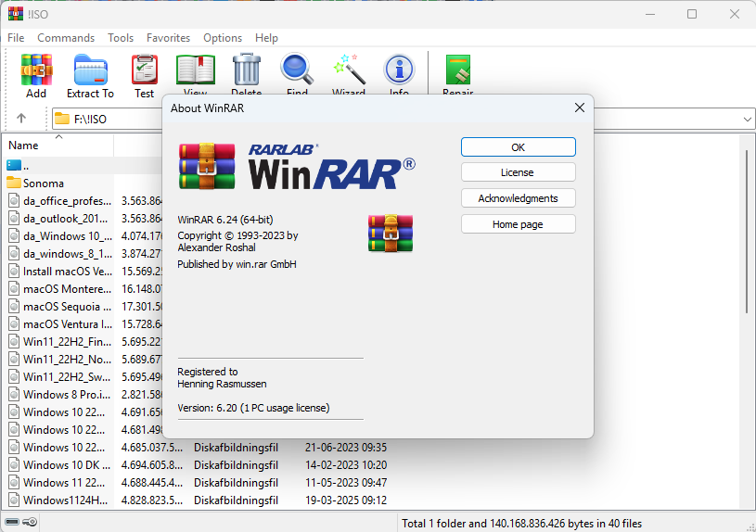The height and width of the screenshot is (532, 756).
Task: Click the Extract To toolbar icon
Action: click(90, 71)
